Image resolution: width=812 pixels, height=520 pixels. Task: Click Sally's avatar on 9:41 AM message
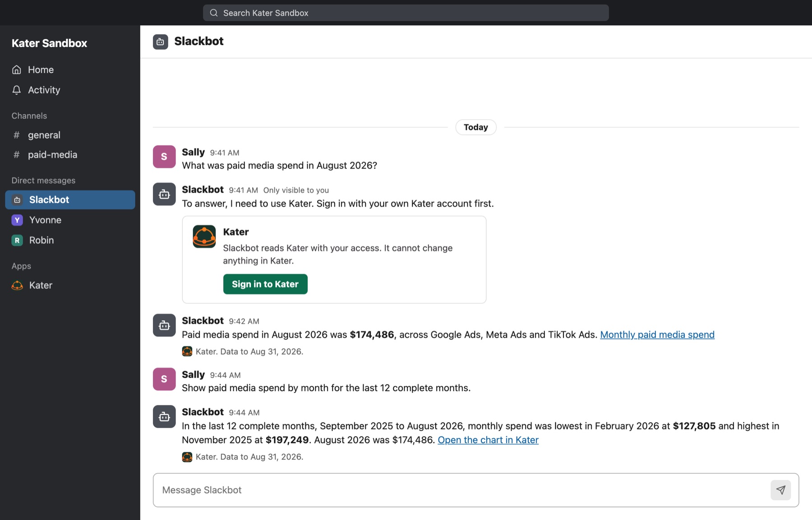click(x=164, y=156)
